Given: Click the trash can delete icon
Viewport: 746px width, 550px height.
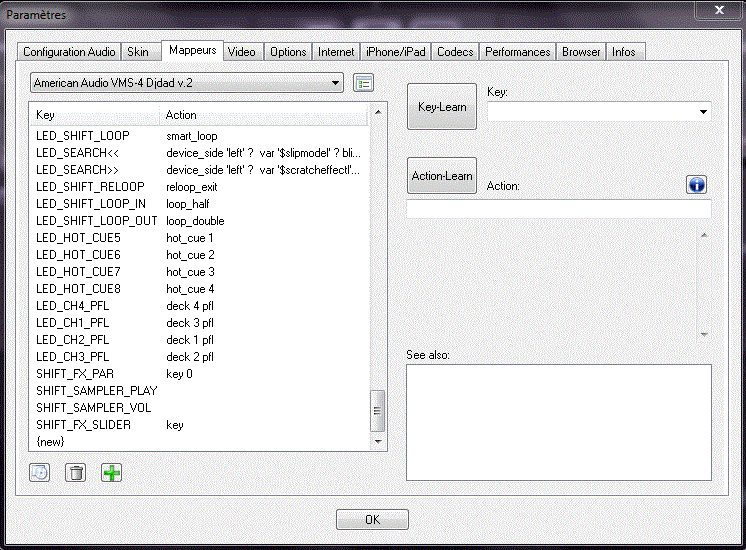Looking at the screenshot, I should (x=75, y=472).
